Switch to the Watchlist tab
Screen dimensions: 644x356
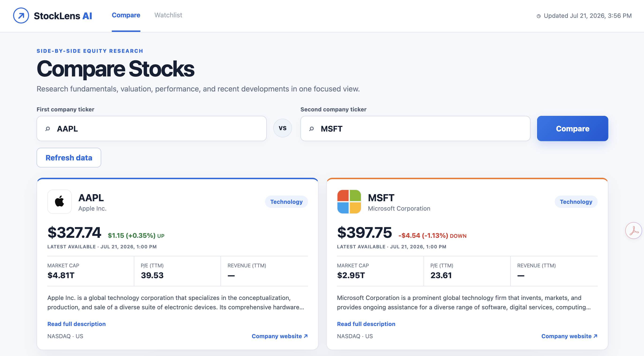coord(168,15)
